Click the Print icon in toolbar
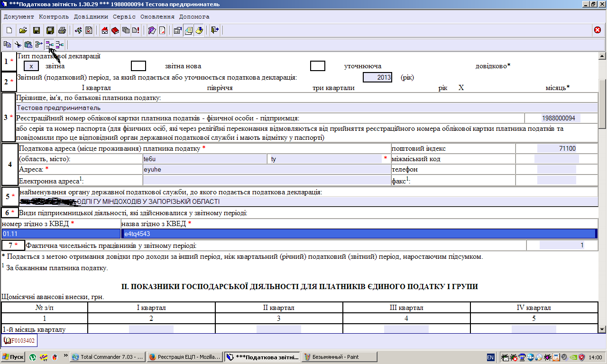This screenshot has width=607, height=364. coord(62,30)
